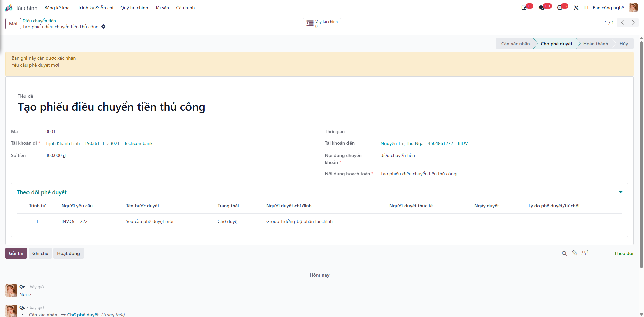Image resolution: width=644 pixels, height=317 pixels.
Task: Click the ITI - Ban công nghệ company switcher
Action: [603, 8]
